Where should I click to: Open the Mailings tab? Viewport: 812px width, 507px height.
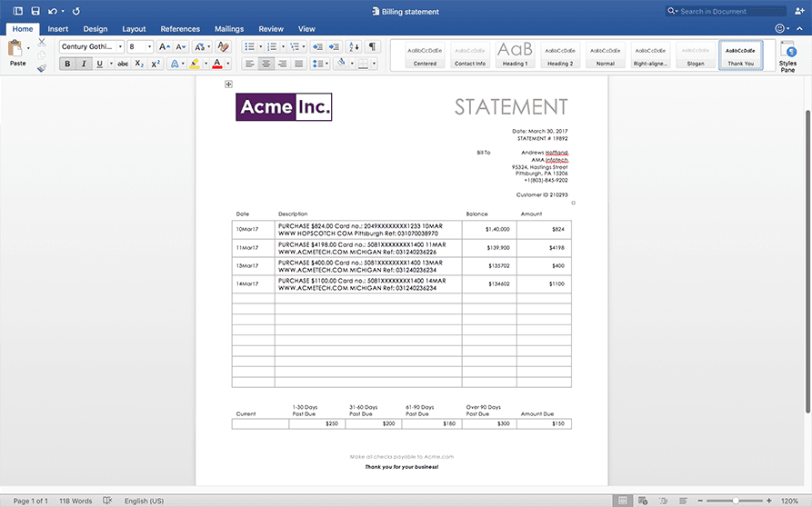click(229, 29)
